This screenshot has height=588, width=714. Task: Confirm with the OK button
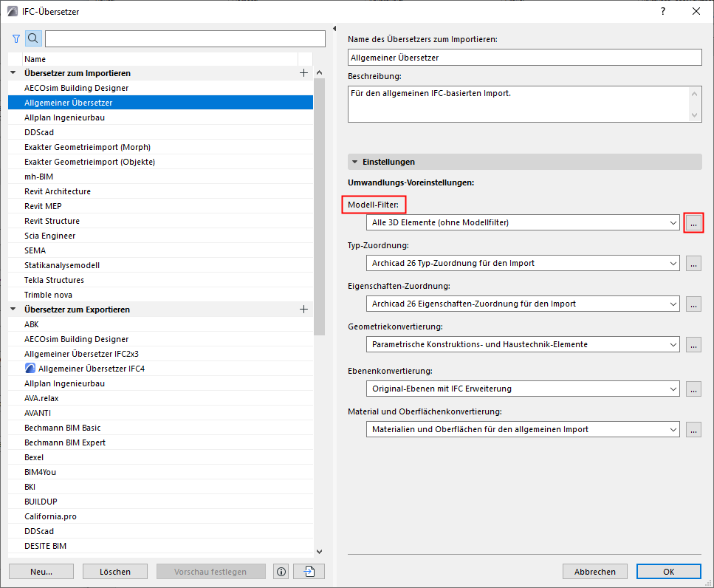point(668,572)
